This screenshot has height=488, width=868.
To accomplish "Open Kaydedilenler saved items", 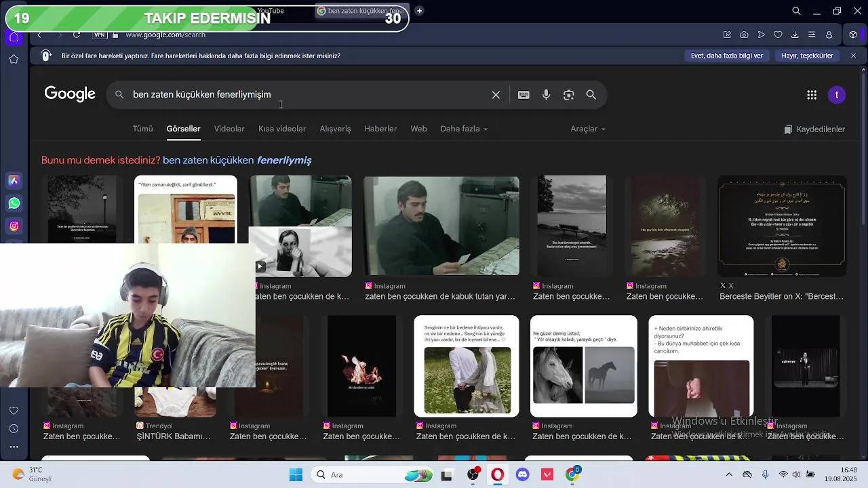I will [814, 129].
